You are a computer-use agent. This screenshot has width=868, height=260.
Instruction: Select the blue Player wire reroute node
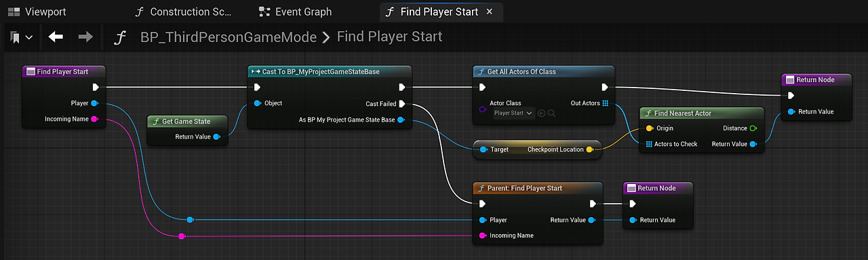[191, 219]
